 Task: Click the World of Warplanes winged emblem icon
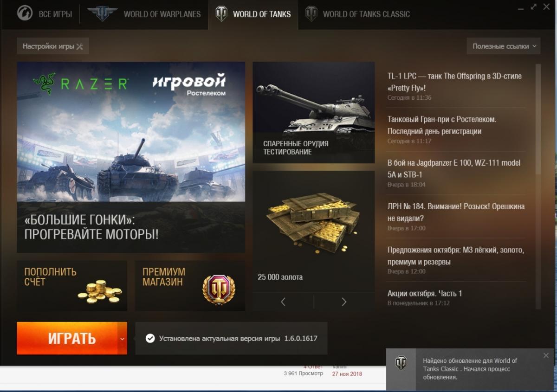coord(102,13)
